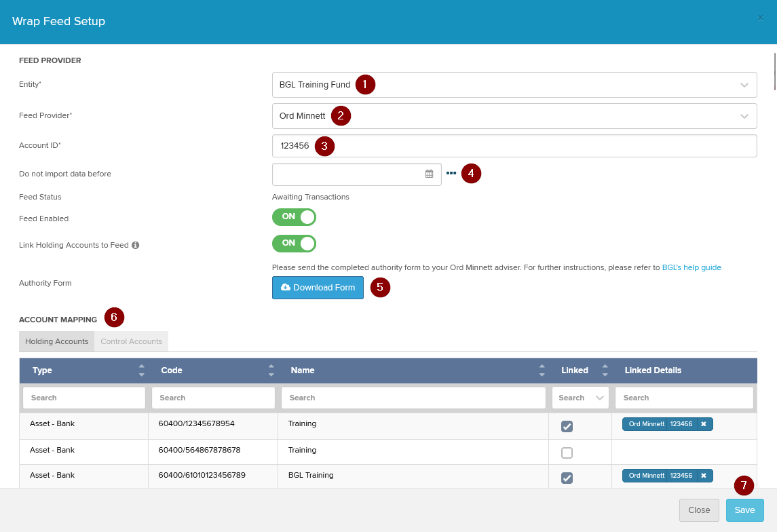Click the Name column search box
The height and width of the screenshot is (532, 777).
(x=413, y=398)
